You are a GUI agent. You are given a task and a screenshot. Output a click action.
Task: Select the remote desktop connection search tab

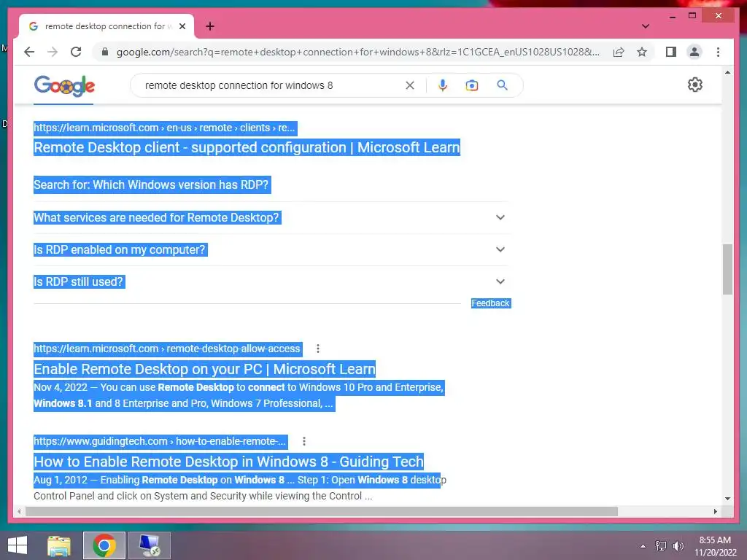107,26
